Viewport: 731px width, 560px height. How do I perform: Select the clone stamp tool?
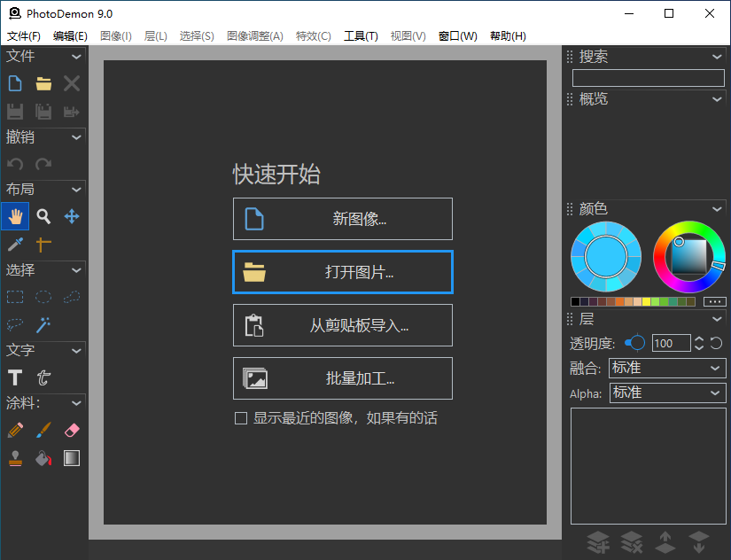(15, 458)
